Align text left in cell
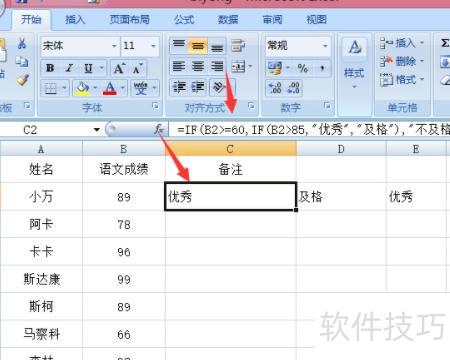 tap(179, 67)
